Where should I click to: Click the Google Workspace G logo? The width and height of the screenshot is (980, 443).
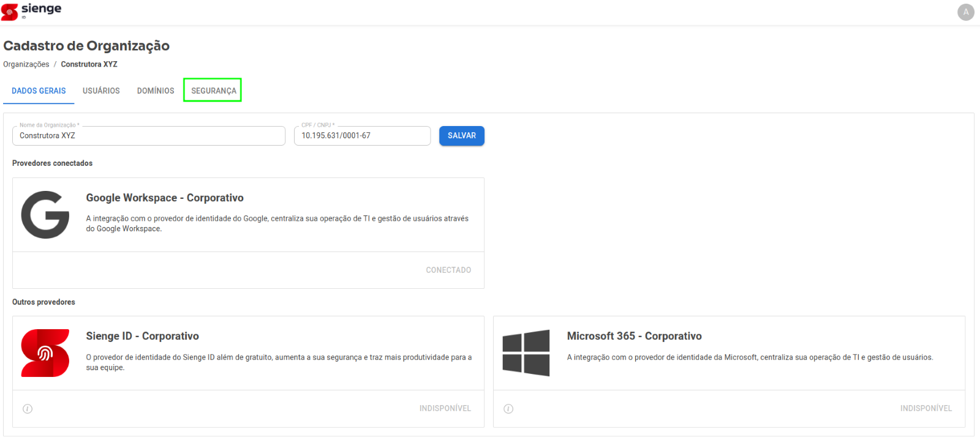[x=45, y=215]
